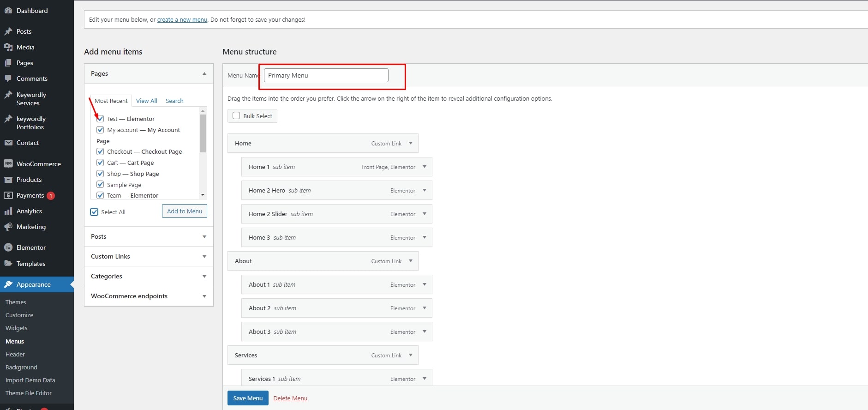The width and height of the screenshot is (868, 410).
Task: Uncheck the Test — Elementor page checkbox
Action: [100, 119]
